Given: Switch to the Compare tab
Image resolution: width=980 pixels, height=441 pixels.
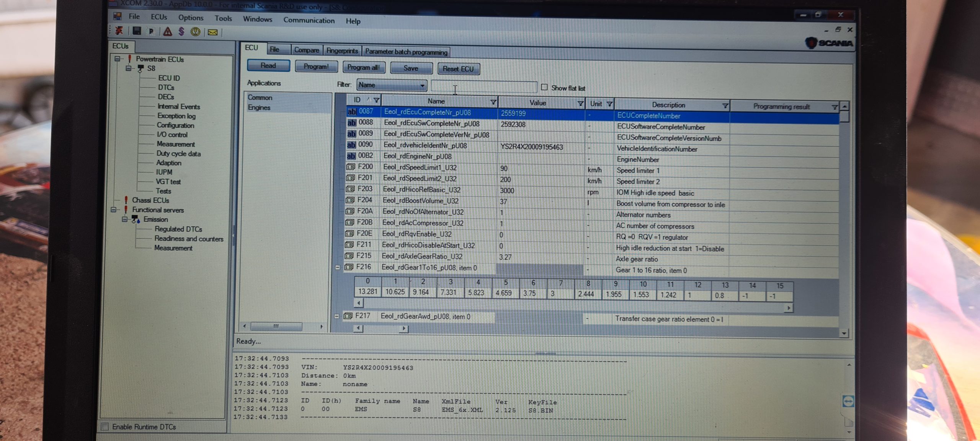Looking at the screenshot, I should coord(306,50).
